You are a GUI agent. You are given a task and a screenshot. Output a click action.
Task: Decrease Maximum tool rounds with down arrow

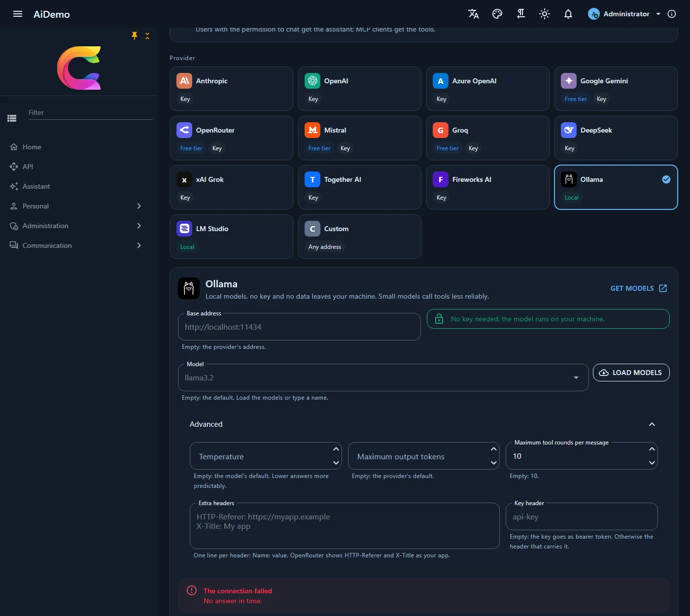pos(652,463)
